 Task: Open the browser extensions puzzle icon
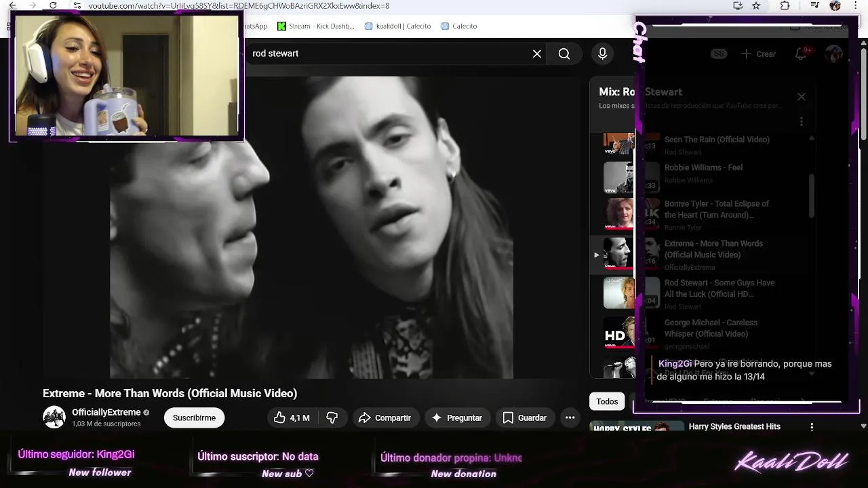pyautogui.click(x=785, y=5)
